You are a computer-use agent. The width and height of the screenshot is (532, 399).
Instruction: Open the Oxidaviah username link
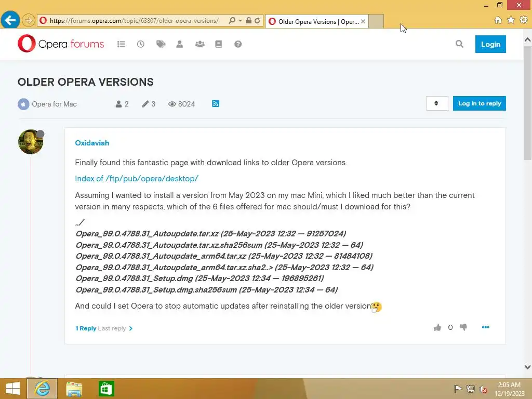tap(92, 143)
